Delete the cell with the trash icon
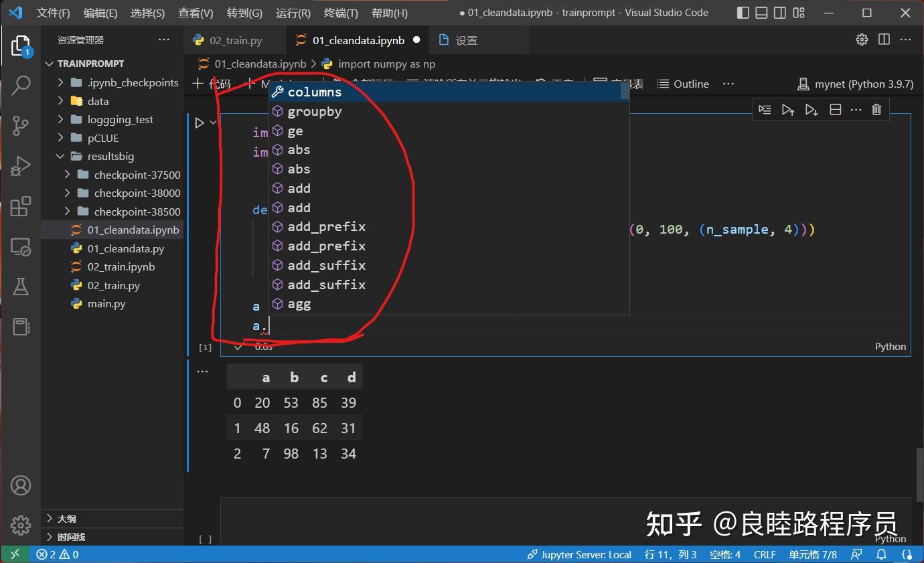Viewport: 924px width, 563px height. pos(876,109)
